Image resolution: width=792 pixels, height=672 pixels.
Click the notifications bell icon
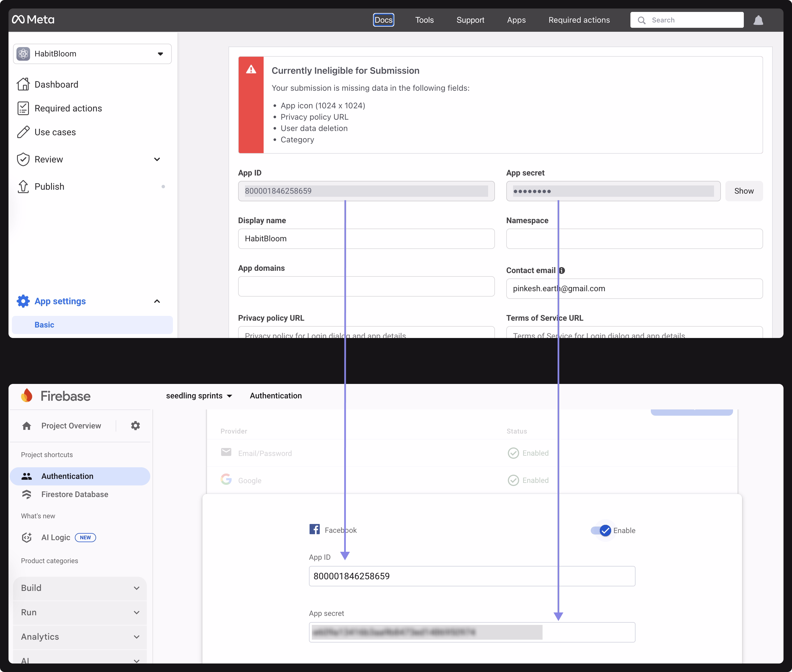tap(758, 20)
